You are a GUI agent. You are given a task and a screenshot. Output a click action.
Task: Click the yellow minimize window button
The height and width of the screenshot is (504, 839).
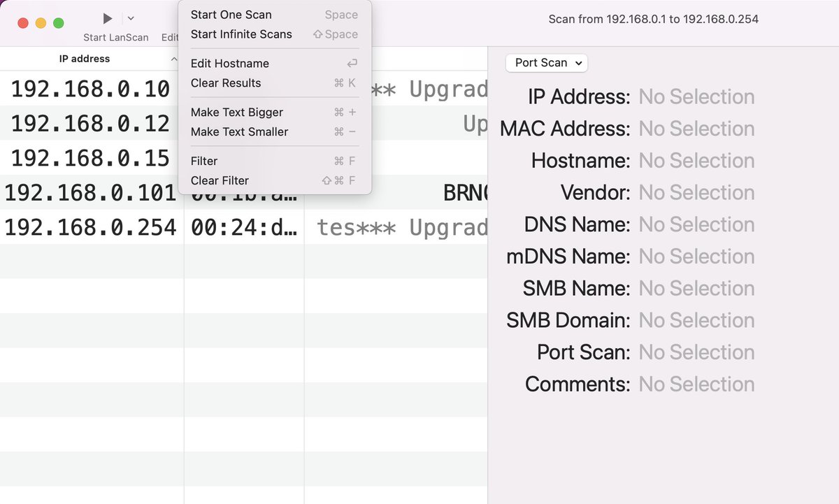click(x=41, y=23)
